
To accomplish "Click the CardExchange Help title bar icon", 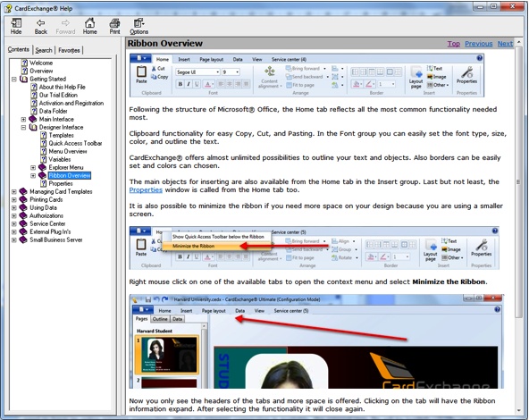I will click(x=8, y=8).
